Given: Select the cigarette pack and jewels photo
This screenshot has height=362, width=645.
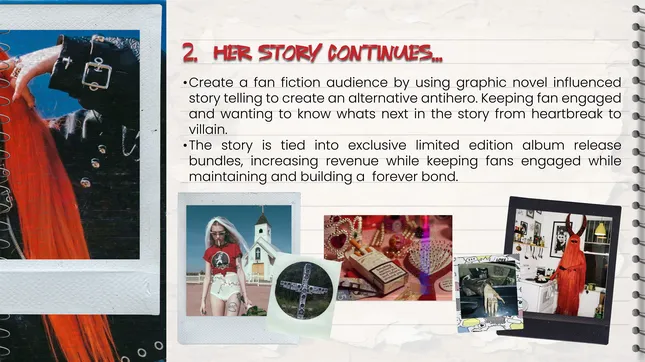Looking at the screenshot, I should (388, 258).
